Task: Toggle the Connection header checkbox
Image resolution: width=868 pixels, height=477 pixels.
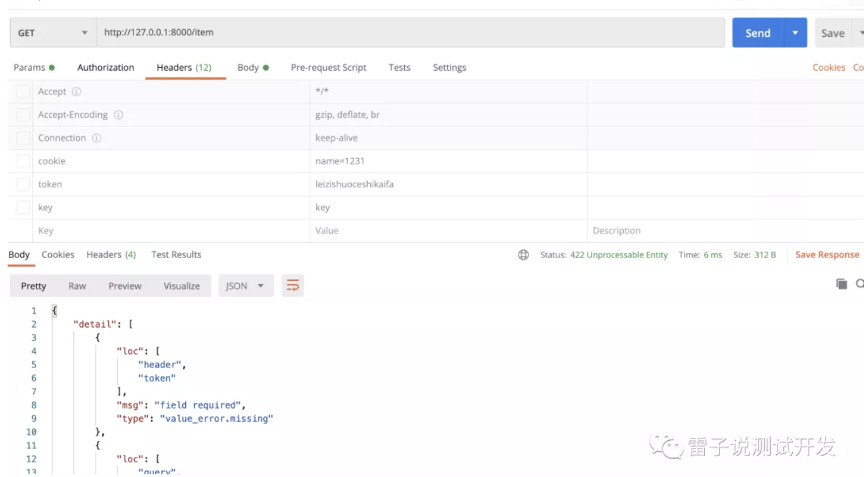Action: tap(23, 138)
